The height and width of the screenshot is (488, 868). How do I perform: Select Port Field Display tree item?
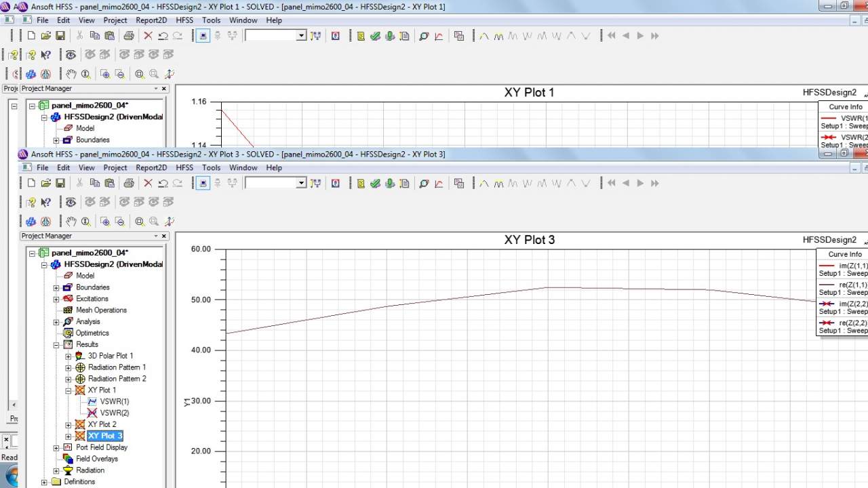(102, 447)
